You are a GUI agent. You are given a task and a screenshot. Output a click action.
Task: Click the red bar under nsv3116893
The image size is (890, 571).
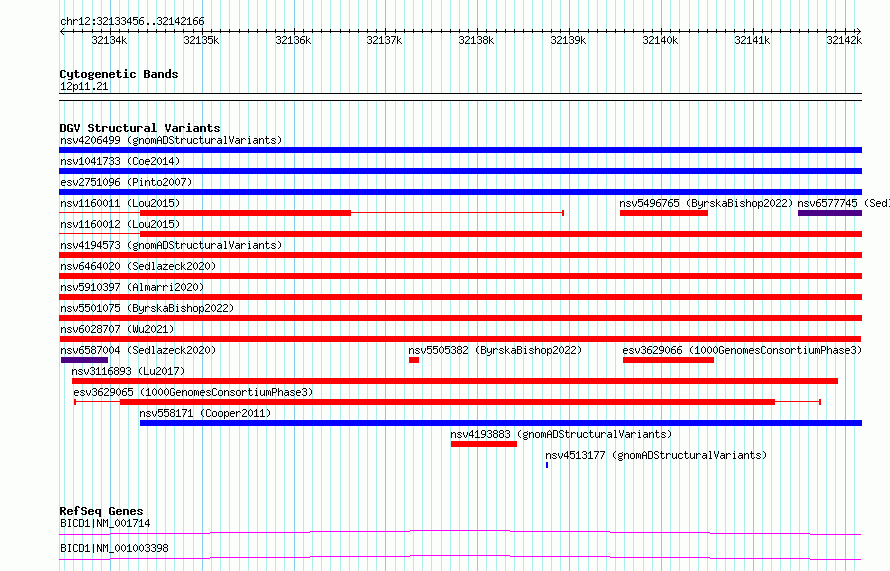click(x=455, y=381)
